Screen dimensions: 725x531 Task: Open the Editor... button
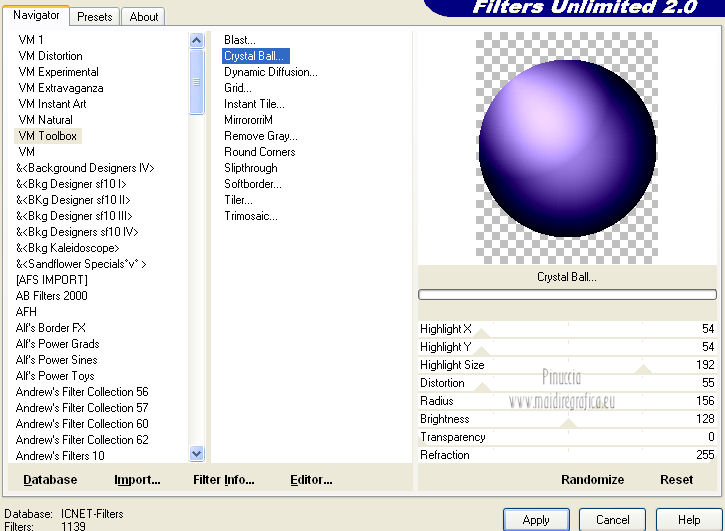[x=311, y=480]
